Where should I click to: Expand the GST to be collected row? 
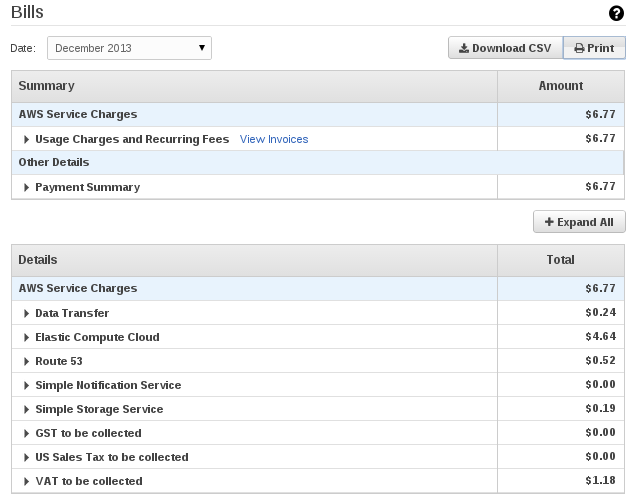[x=27, y=433]
